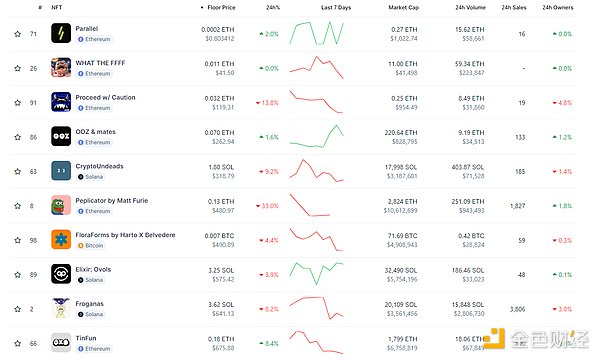
Task: Favorite the TinFun collection star
Action: pos(18,344)
